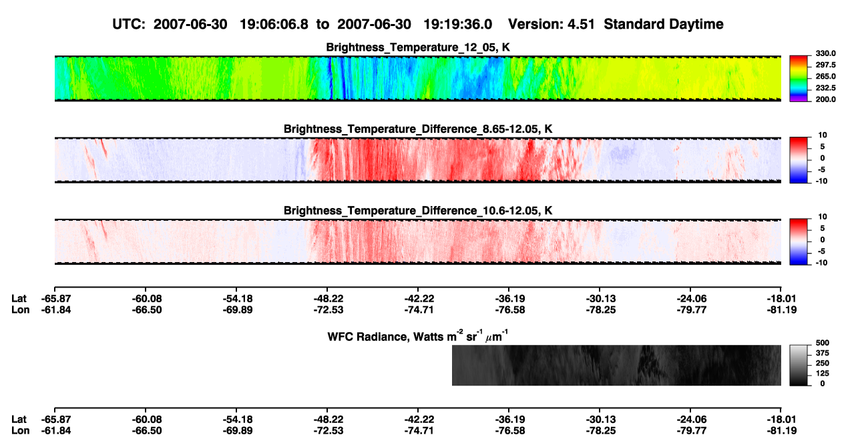Click the rainbow colorbar for 12.05 brightness temperature

pyautogui.click(x=799, y=78)
